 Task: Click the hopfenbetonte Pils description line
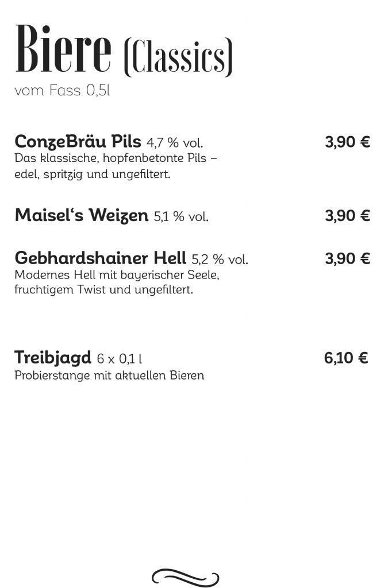tap(116, 158)
